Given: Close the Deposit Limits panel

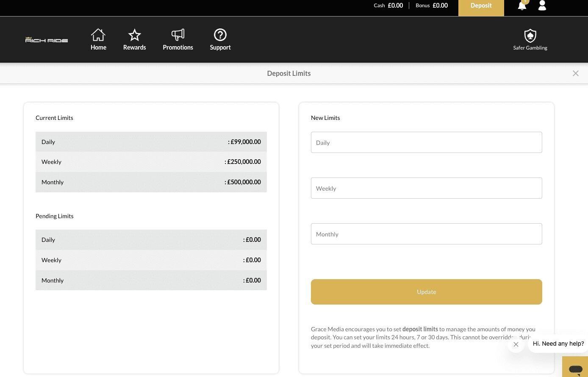Looking at the screenshot, I should (x=575, y=73).
